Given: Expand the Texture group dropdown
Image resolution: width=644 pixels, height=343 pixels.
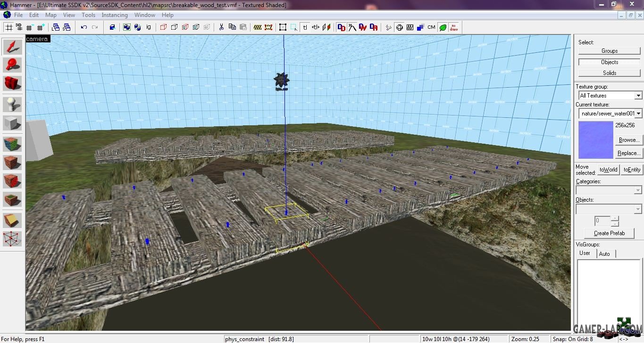Looking at the screenshot, I should [638, 96].
